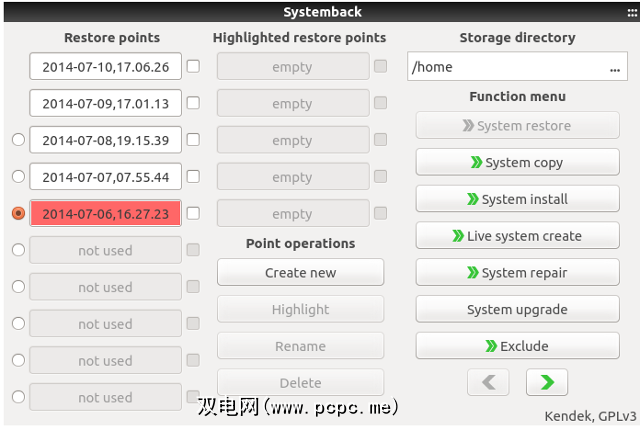Tick the checkbox beside 2014-07-09,17.01.13
This screenshot has width=640, height=430.
point(193,103)
